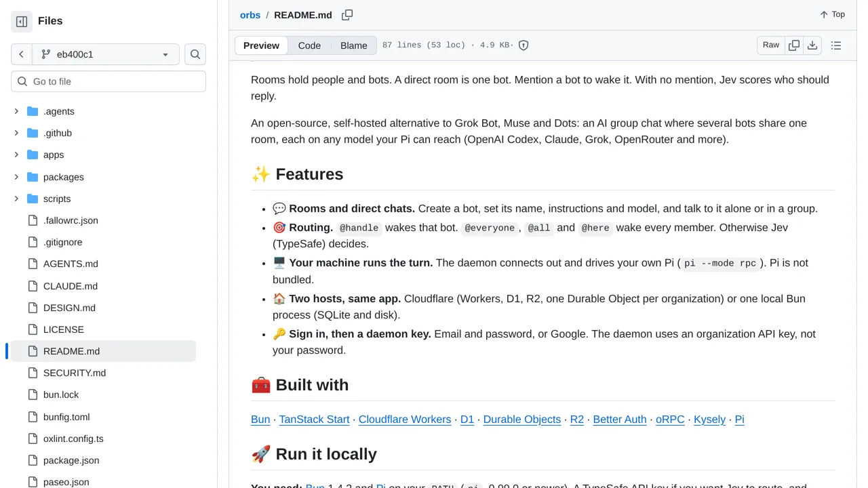Open the LICENSE file

(x=64, y=329)
